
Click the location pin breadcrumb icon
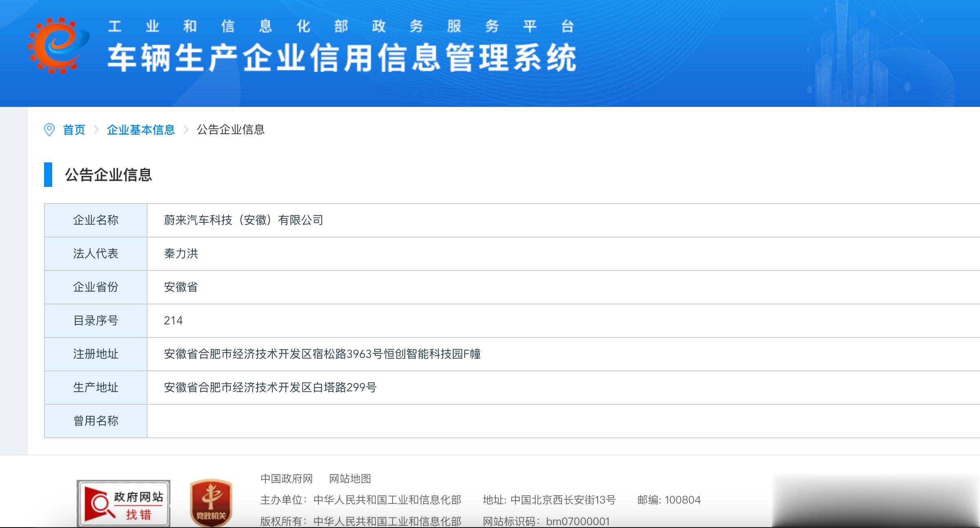pos(49,130)
